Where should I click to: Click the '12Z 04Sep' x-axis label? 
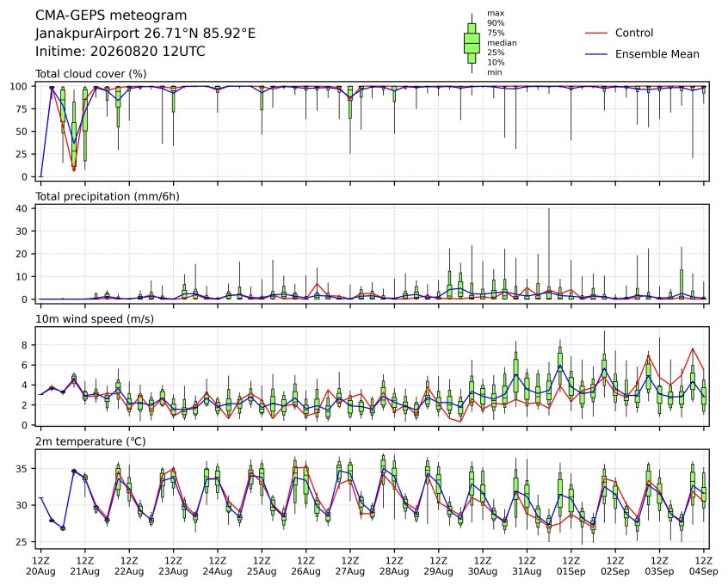tap(704, 566)
